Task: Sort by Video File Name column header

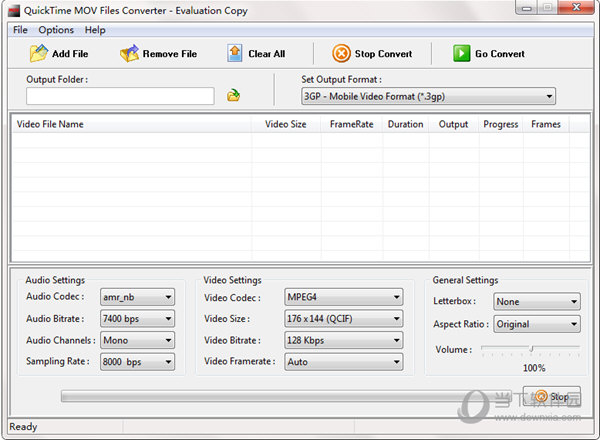Action: tap(131, 124)
